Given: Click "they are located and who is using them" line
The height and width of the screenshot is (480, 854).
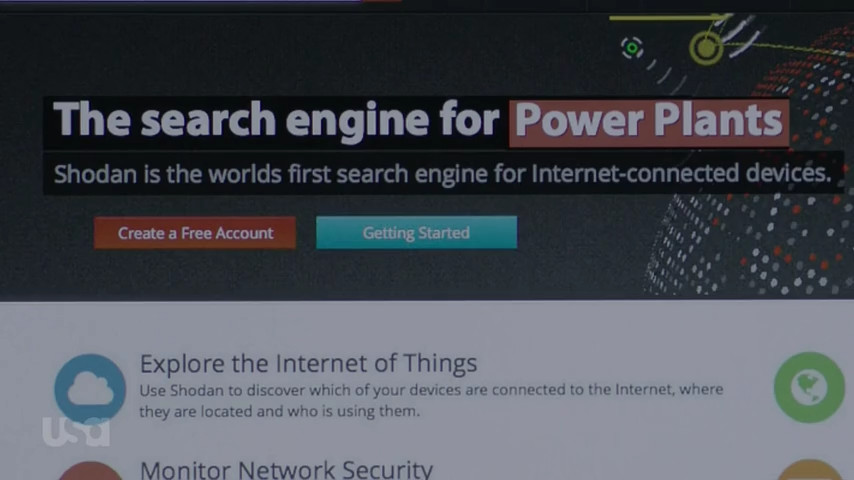Looking at the screenshot, I should (279, 411).
